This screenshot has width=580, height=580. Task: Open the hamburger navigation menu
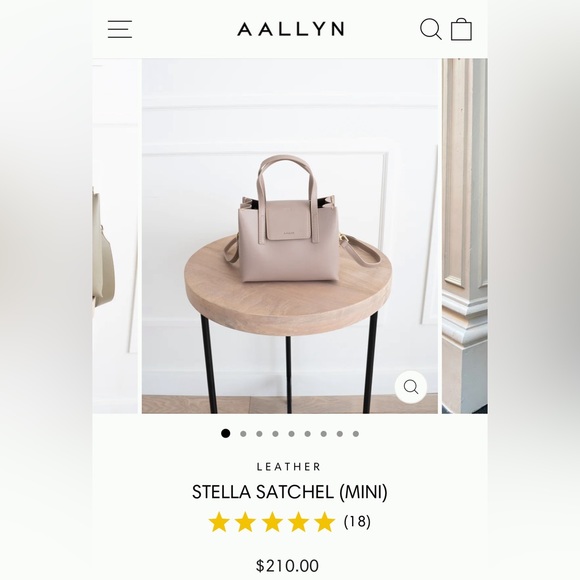pos(120,29)
